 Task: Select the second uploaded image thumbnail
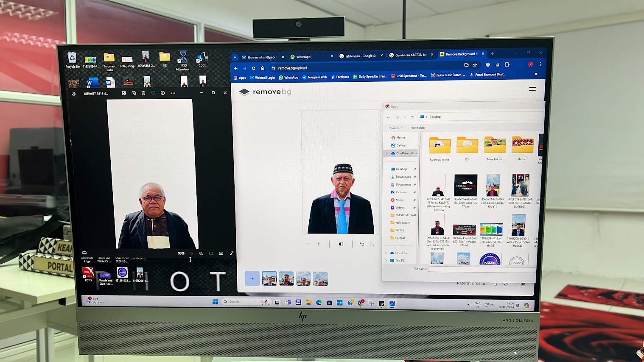(x=286, y=278)
